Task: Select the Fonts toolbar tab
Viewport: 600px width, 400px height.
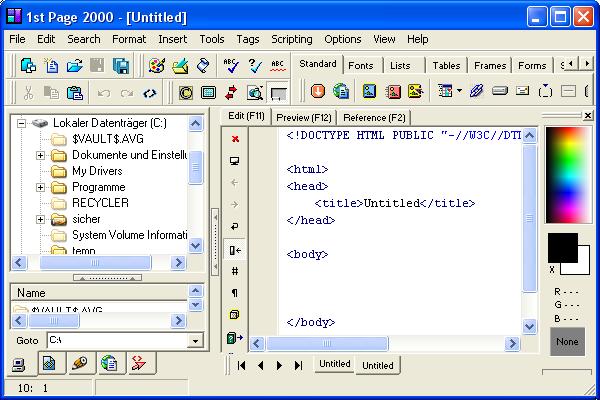Action: point(360,65)
